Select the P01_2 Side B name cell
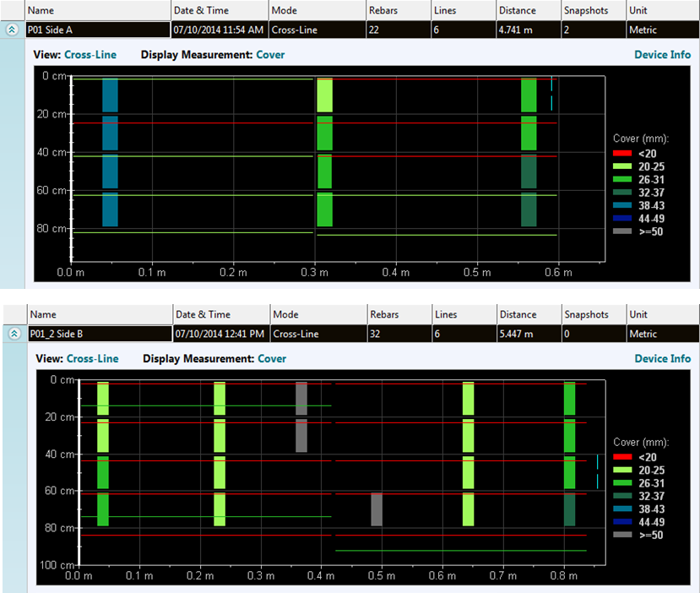This screenshot has height=593, width=700. tap(100, 334)
